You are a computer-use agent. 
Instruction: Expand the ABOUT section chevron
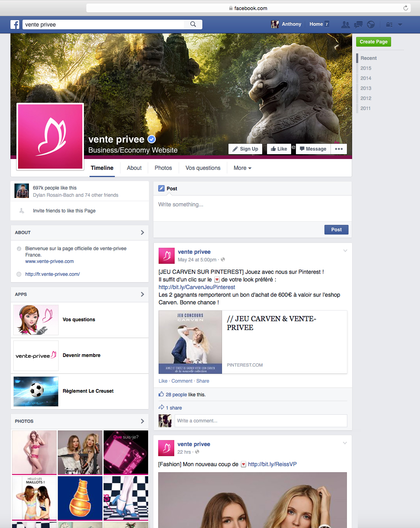(x=142, y=232)
